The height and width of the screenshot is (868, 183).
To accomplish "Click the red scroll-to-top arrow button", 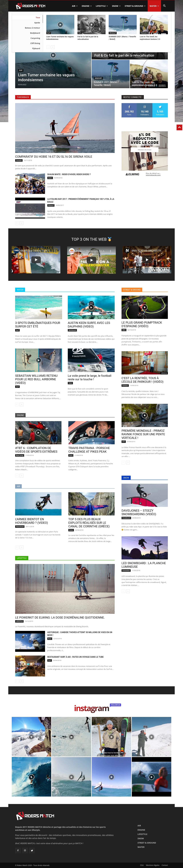I will click(179, 127).
